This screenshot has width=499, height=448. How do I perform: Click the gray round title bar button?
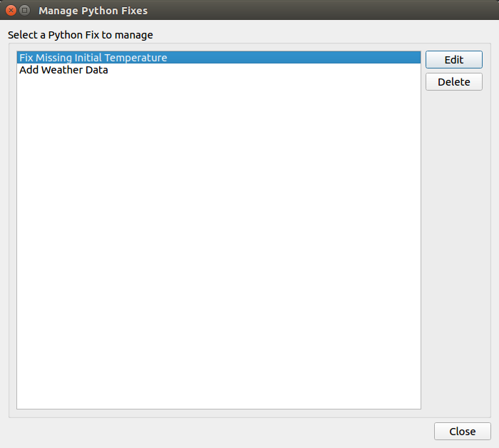(x=25, y=11)
